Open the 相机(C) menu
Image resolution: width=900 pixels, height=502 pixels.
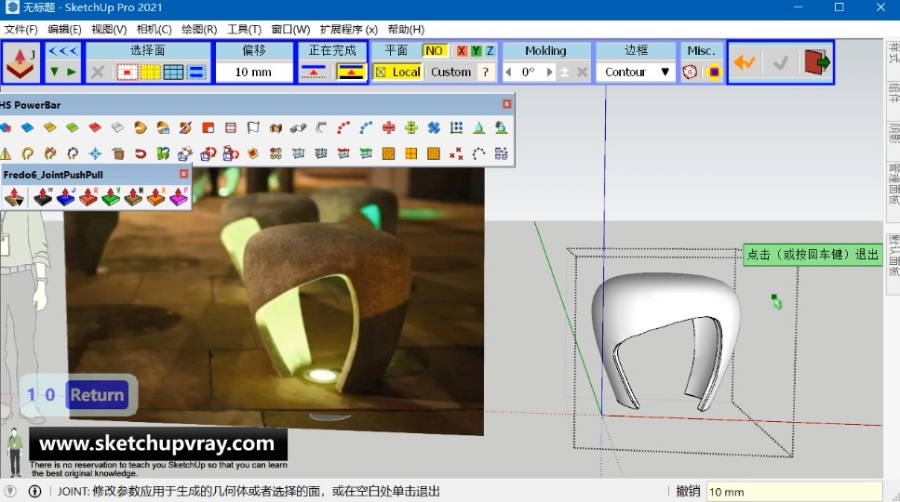[x=154, y=29]
